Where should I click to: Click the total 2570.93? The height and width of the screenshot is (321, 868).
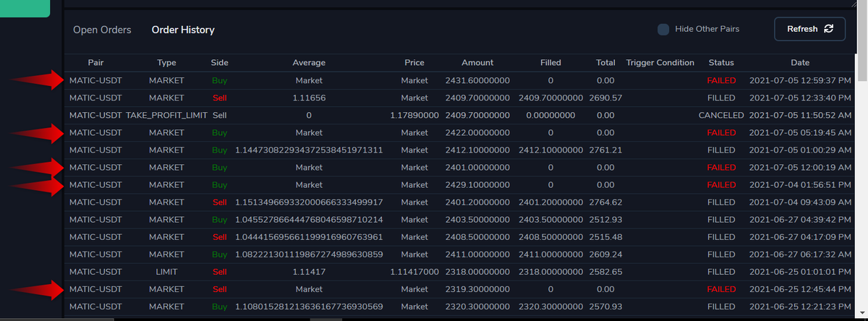pos(606,306)
